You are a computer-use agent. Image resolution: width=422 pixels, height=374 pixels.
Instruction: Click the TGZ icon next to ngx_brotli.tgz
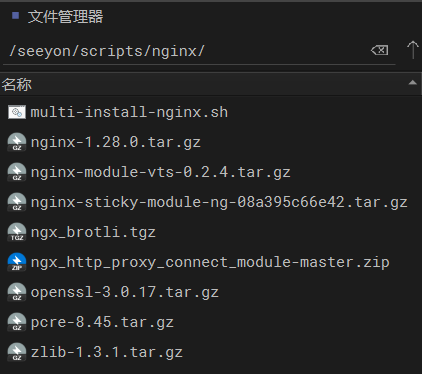pyautogui.click(x=17, y=232)
